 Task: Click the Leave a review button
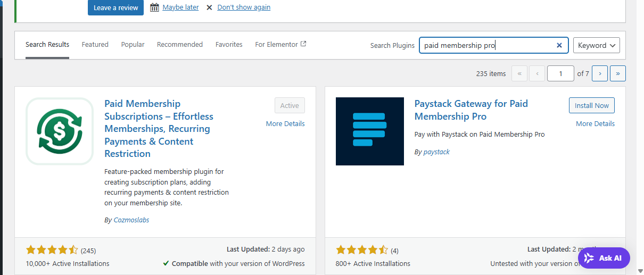pos(115,7)
